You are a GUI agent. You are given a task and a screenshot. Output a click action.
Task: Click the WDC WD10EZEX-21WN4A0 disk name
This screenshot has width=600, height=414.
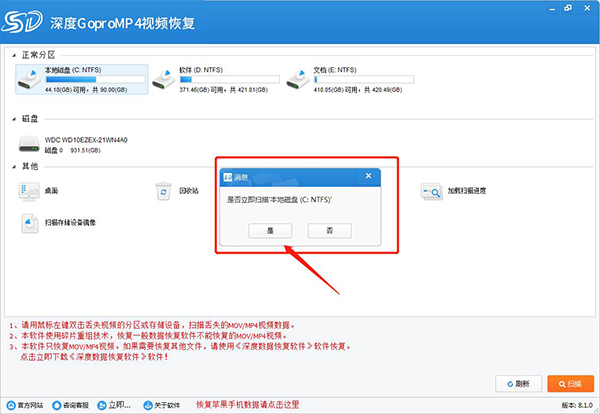[x=86, y=140]
